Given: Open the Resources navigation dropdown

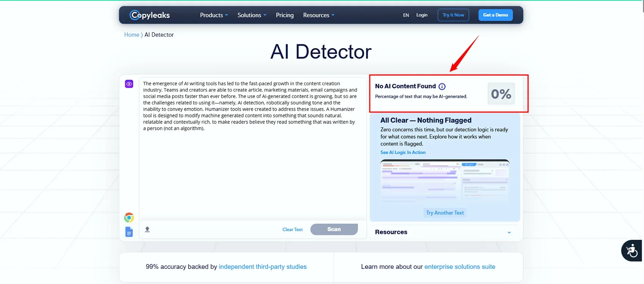Looking at the screenshot, I should click(x=318, y=15).
